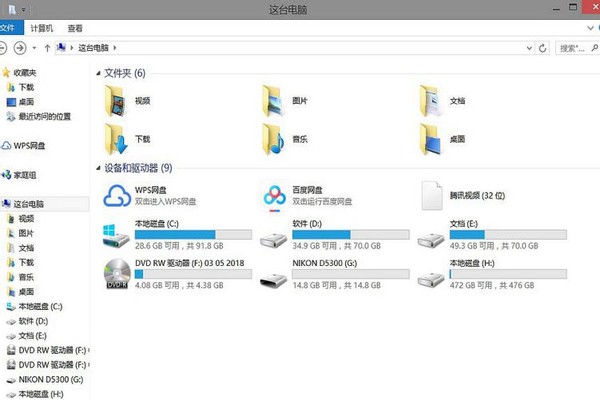Click the window system icon in title bar
Image resolution: width=600 pixels, height=400 pixels.
(12, 9)
